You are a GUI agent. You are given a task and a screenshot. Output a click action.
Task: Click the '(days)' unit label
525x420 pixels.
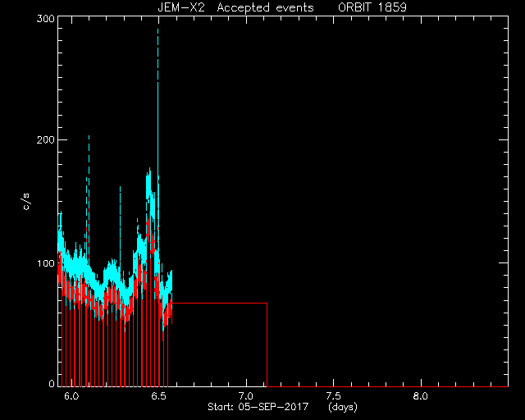343,407
